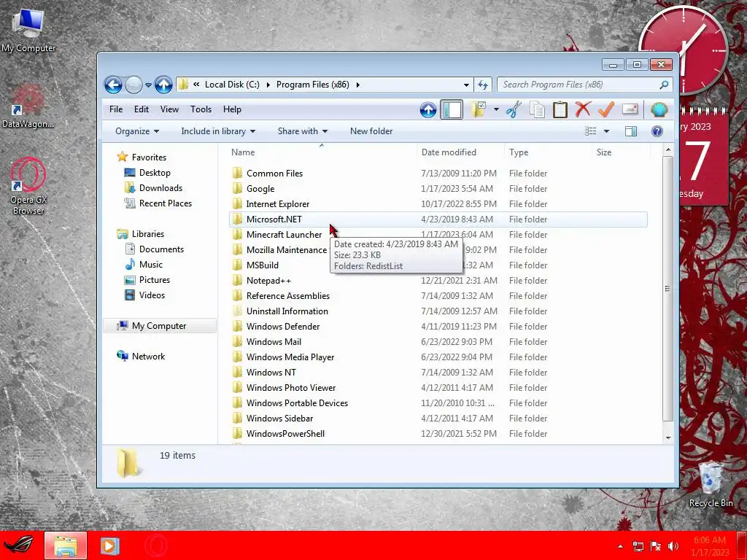747x560 pixels.
Task: Select the Recycle Bin desktop icon
Action: click(x=711, y=484)
